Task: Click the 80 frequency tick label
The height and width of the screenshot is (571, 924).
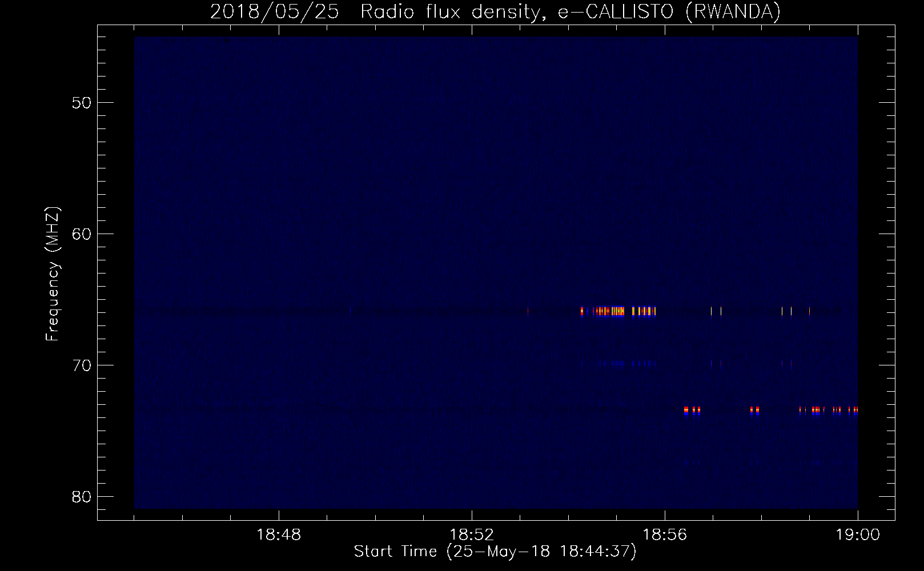Action: coord(82,497)
